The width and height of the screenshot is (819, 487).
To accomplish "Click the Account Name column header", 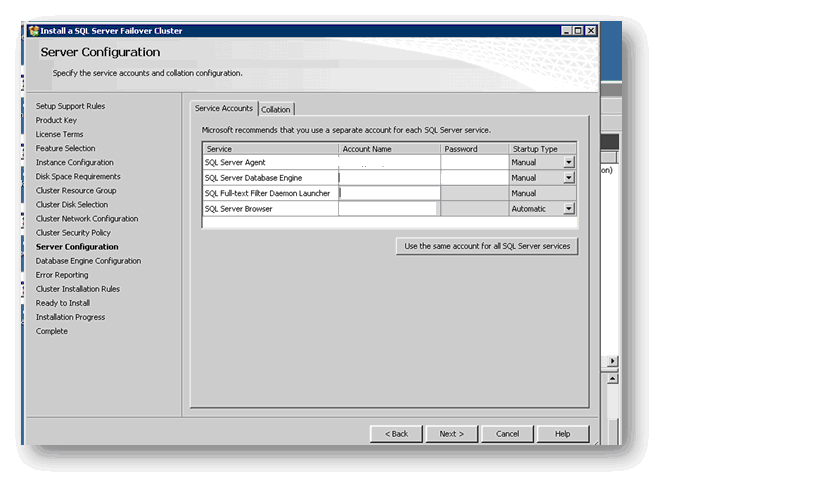I will 389,149.
